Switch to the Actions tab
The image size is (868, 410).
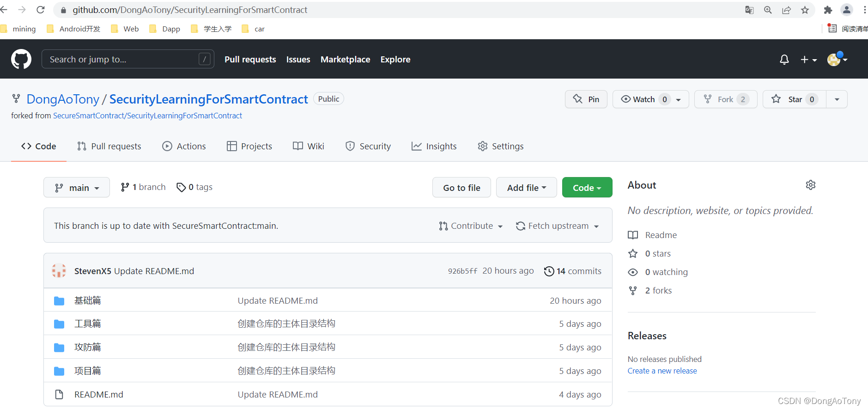pyautogui.click(x=184, y=147)
